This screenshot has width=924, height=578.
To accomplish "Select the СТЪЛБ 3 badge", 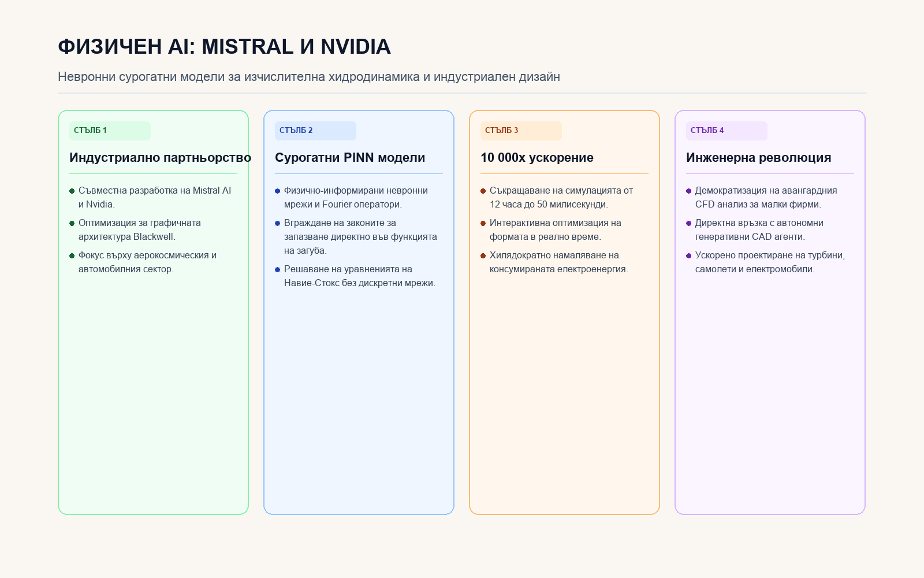I will click(x=521, y=131).
